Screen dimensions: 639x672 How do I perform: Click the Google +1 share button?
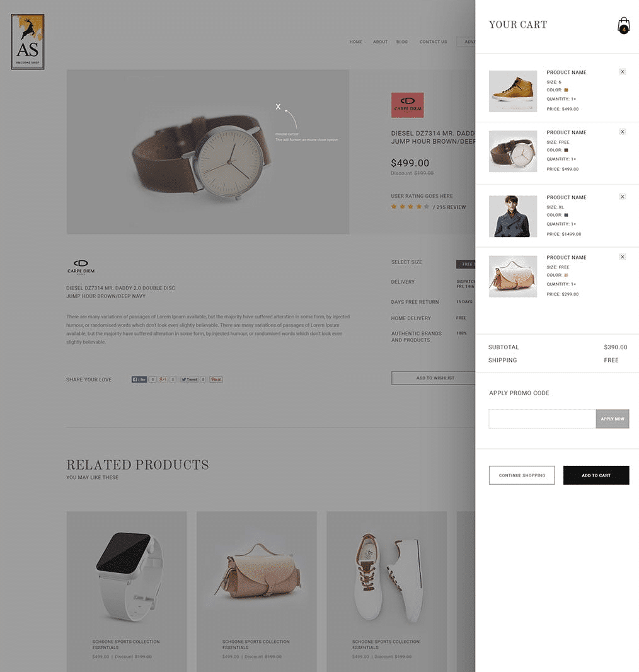tap(163, 379)
